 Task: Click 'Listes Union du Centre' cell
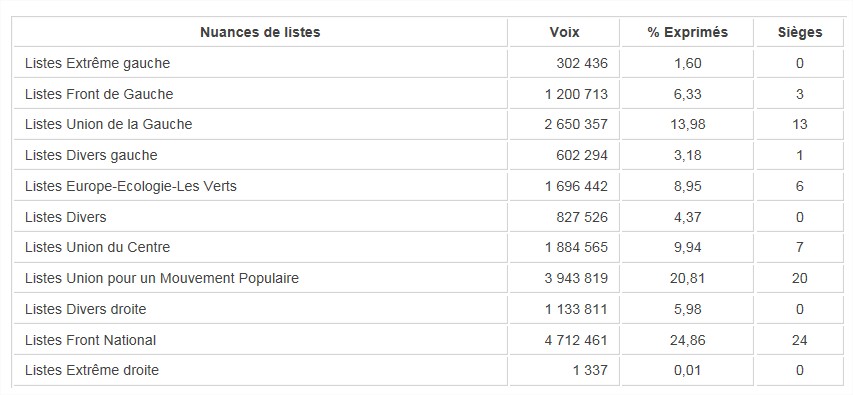260,248
